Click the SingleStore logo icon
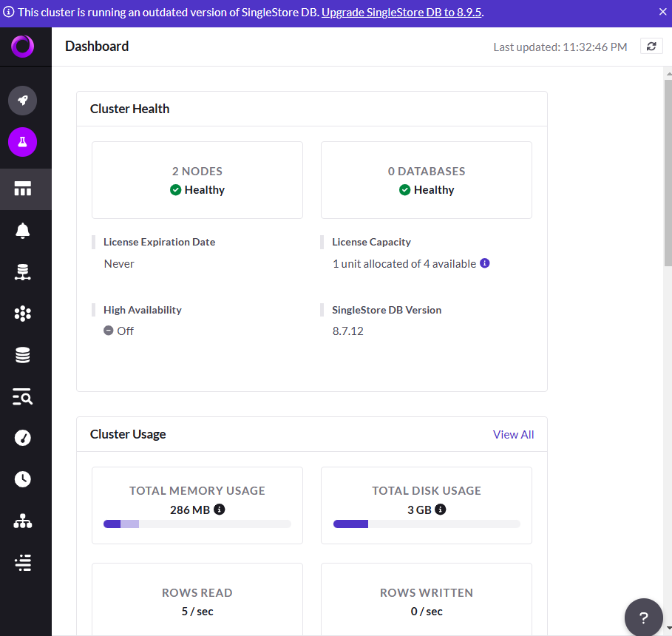Image resolution: width=672 pixels, height=636 pixels. [x=22, y=47]
